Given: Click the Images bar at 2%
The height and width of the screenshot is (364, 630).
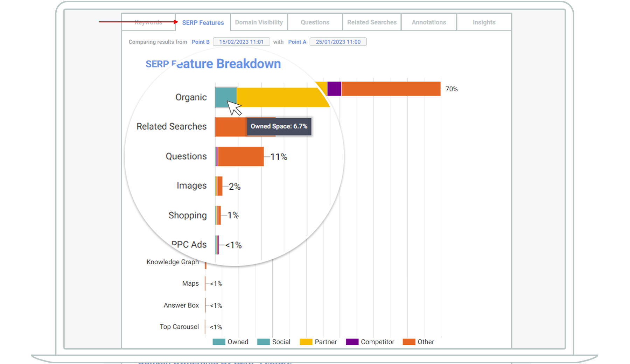Looking at the screenshot, I should (219, 186).
